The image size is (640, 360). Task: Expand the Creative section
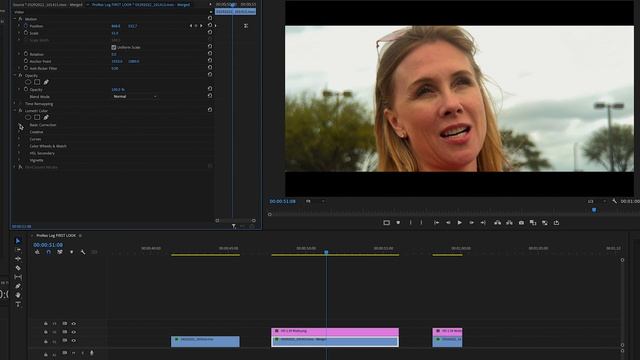pos(19,132)
